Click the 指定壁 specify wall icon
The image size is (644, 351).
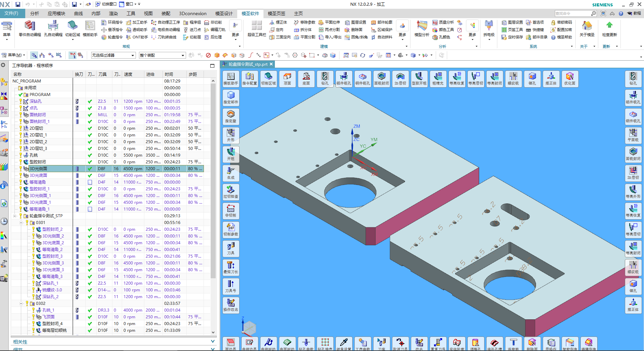[231, 116]
